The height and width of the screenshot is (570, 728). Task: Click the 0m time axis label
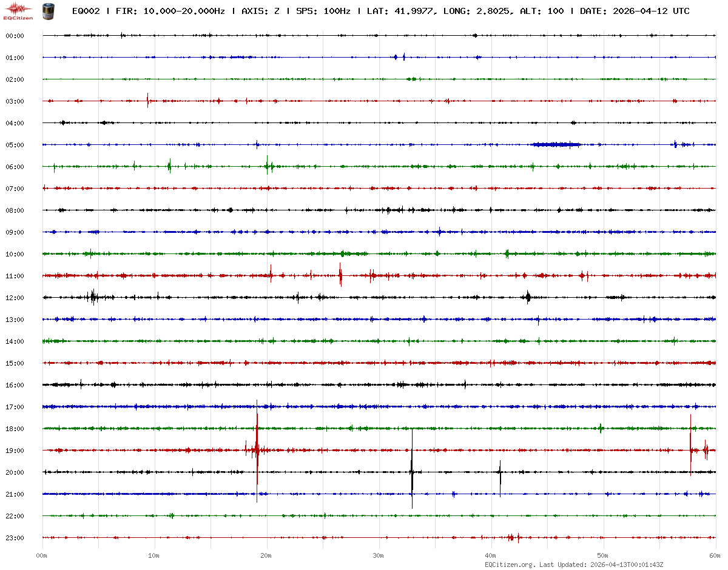(42, 555)
